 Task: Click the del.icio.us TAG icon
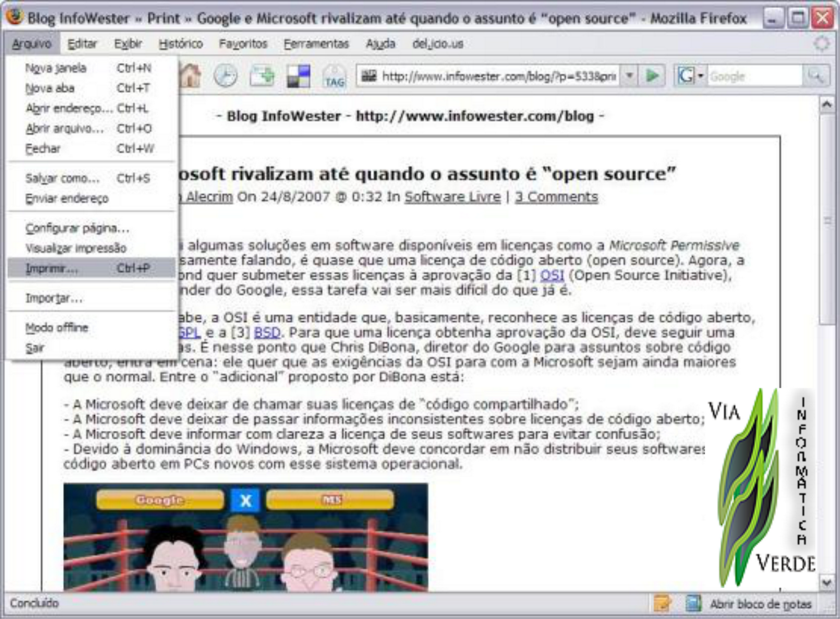point(334,77)
